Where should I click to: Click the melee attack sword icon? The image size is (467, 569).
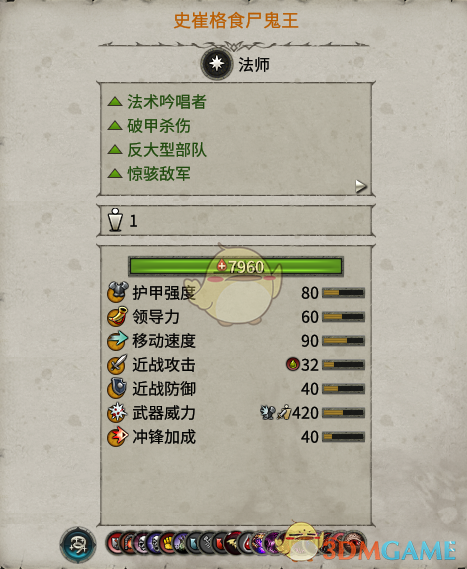[x=117, y=364]
